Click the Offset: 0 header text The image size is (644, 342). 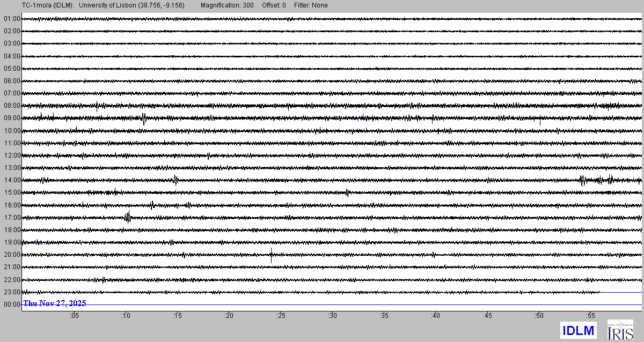tap(274, 5)
